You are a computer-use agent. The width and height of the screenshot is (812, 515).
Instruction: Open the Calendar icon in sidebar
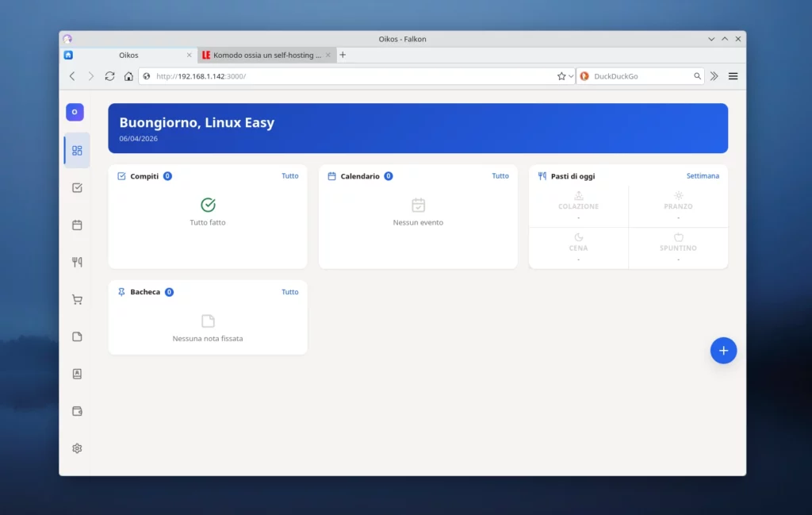[x=77, y=225]
